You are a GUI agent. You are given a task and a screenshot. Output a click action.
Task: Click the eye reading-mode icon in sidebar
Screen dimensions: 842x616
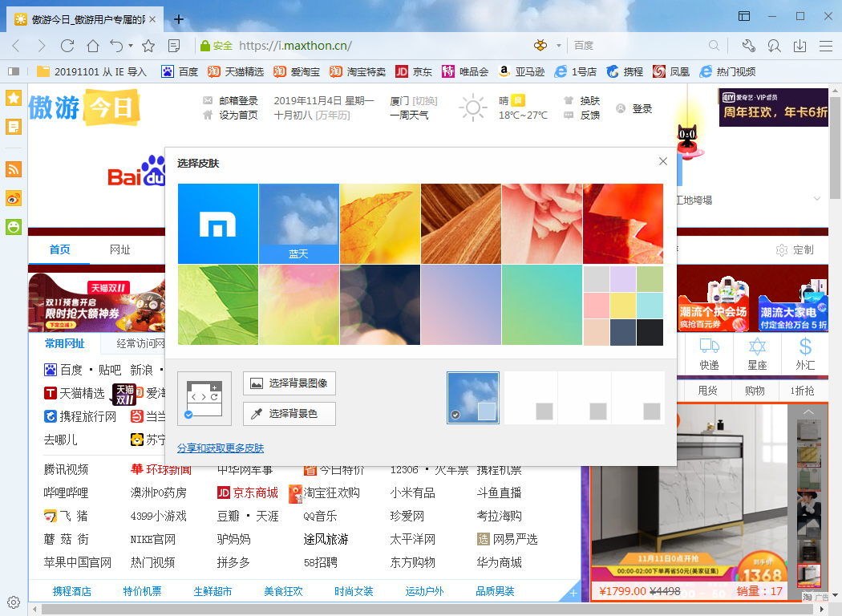click(x=13, y=198)
